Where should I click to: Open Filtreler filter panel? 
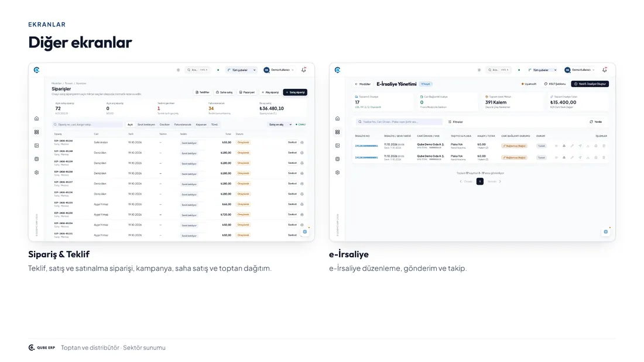[x=455, y=122]
